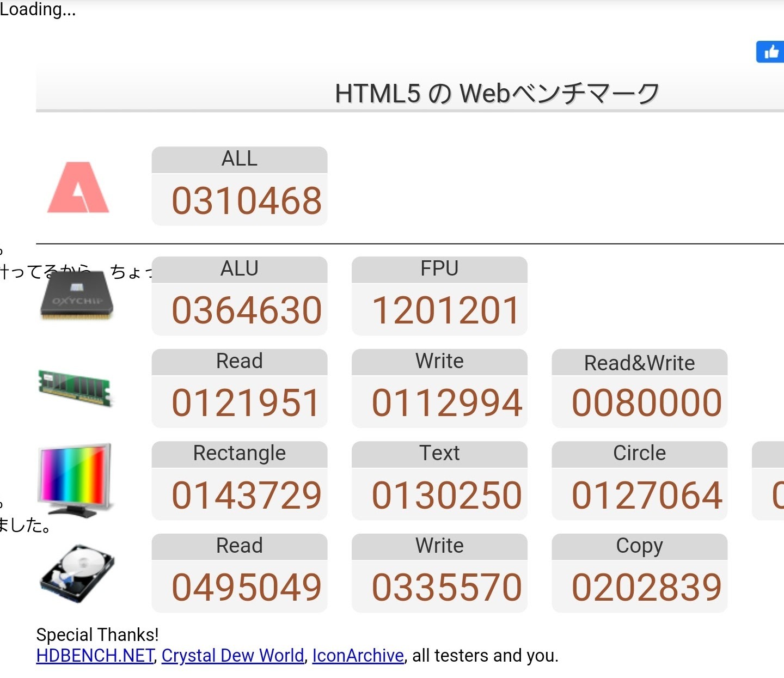Select the disk Read score 0495049
Screen dimensions: 784x678
(x=247, y=588)
